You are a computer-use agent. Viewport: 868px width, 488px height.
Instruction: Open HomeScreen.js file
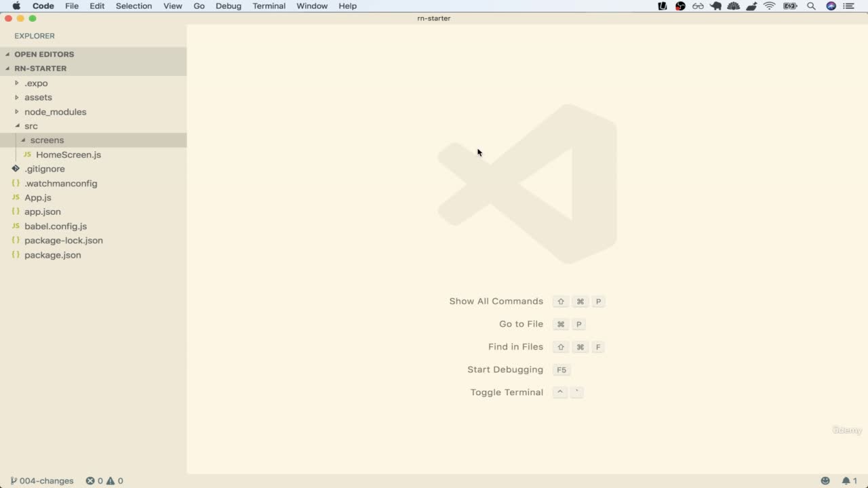click(68, 155)
